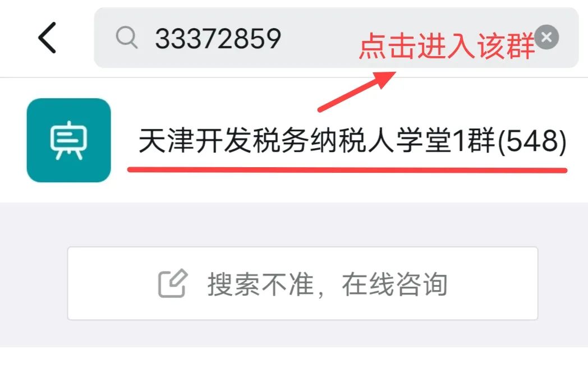This screenshot has width=588, height=386.
Task: Tap the easel board symbol in avatar
Action: 68,140
